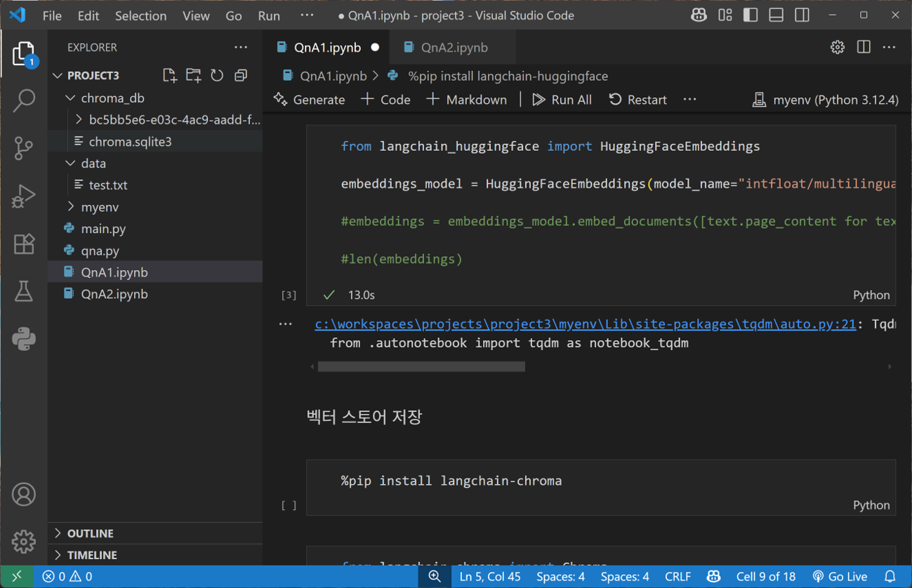This screenshot has height=588, width=912.
Task: Click the zoom magnifier in status bar
Action: 435,577
